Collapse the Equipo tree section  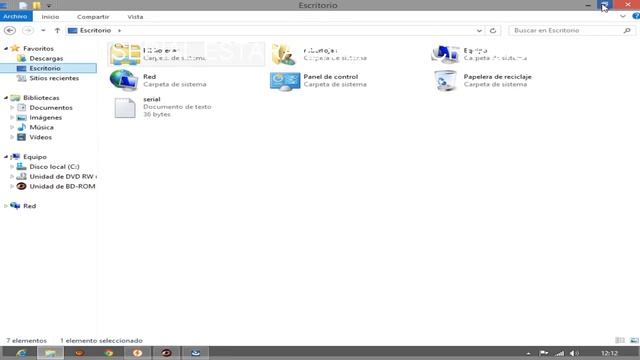pos(6,157)
